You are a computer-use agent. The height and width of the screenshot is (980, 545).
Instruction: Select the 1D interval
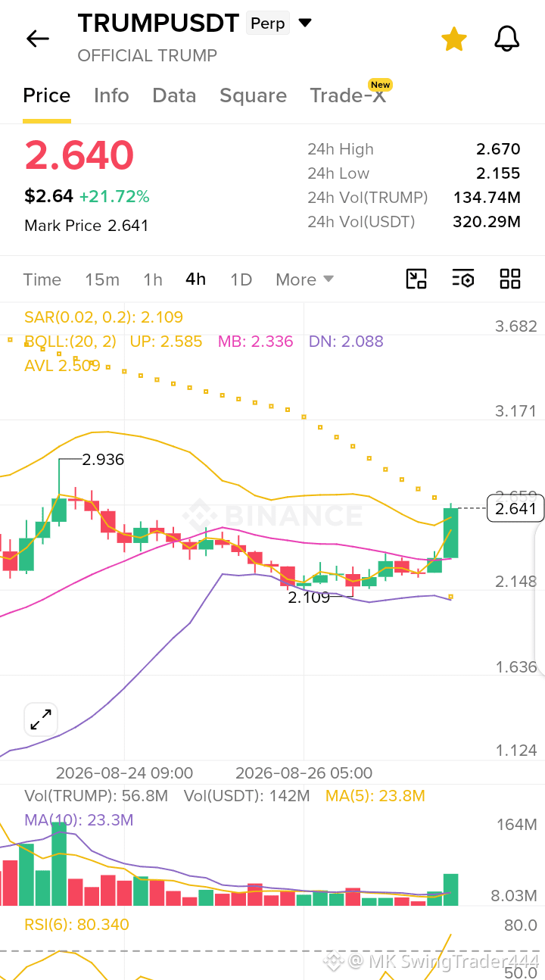pos(241,279)
